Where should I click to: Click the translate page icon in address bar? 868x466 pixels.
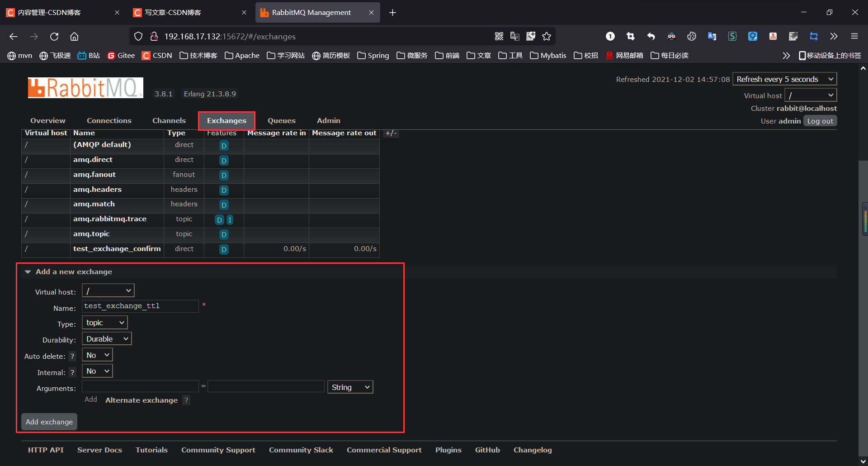(515, 37)
